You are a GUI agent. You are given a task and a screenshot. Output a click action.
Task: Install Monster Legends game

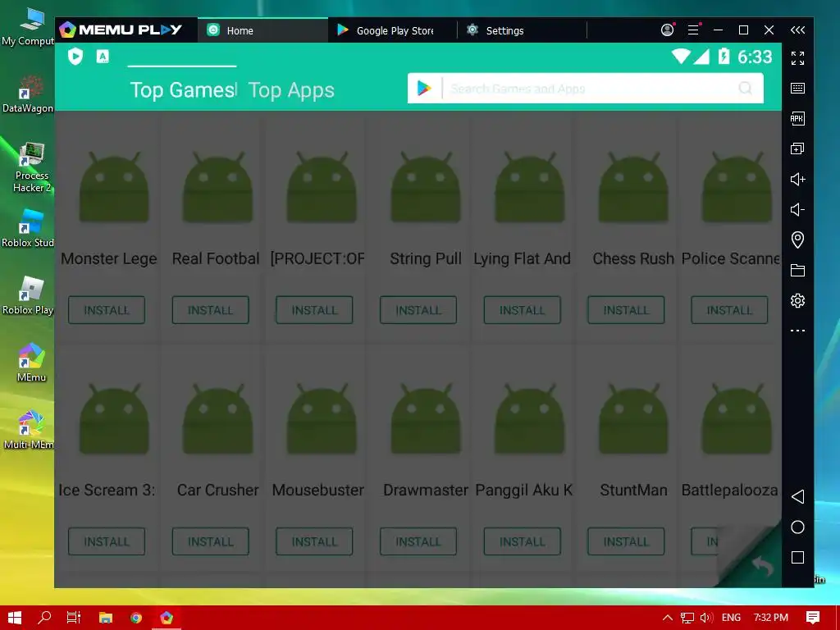[107, 310]
